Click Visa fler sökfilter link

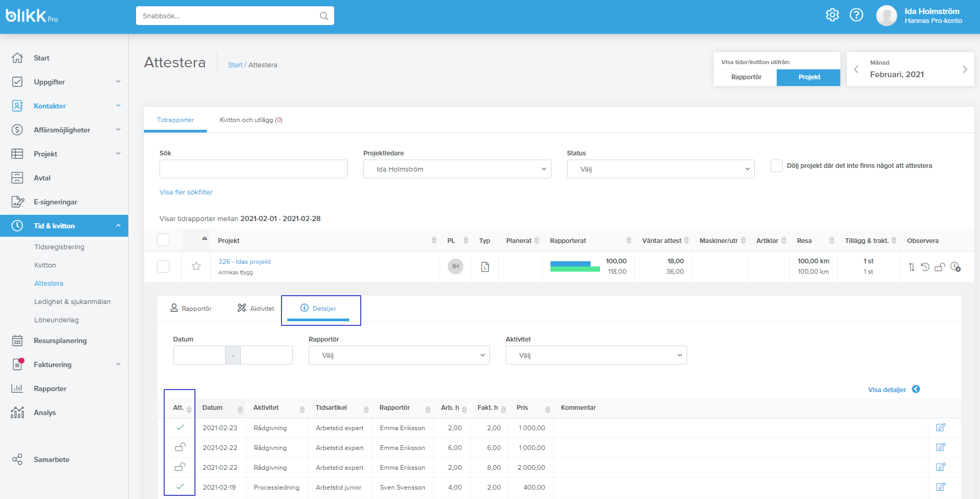186,192
